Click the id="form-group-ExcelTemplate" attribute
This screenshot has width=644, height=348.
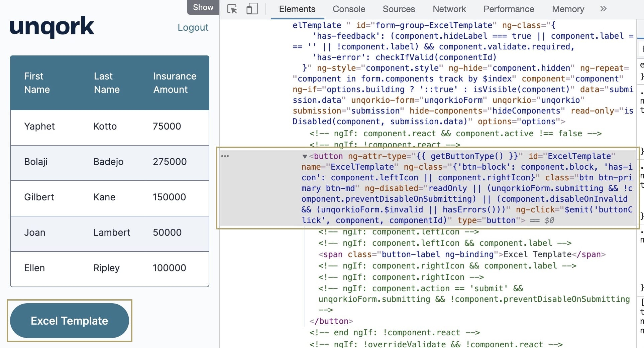pos(426,25)
